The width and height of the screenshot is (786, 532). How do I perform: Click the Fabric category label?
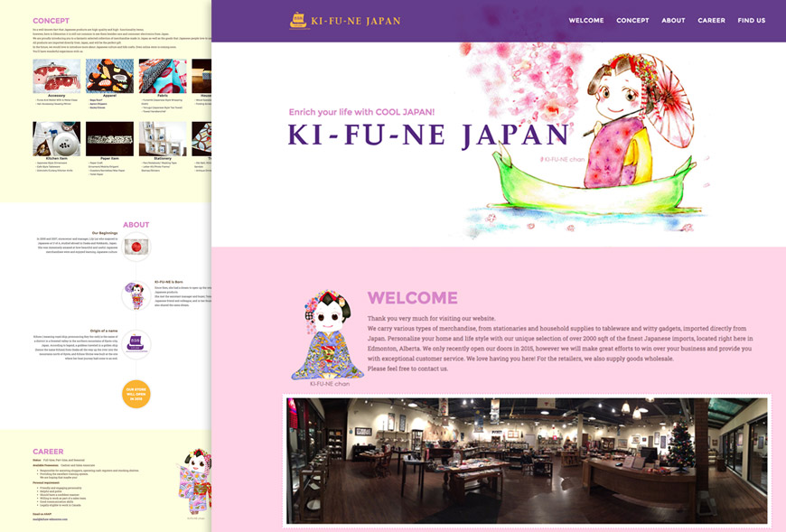click(x=163, y=96)
